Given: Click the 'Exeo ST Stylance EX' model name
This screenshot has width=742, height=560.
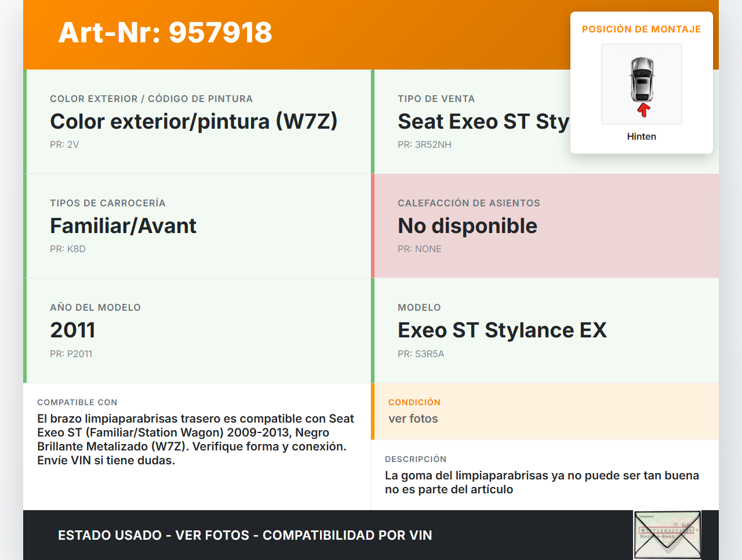Looking at the screenshot, I should [502, 330].
